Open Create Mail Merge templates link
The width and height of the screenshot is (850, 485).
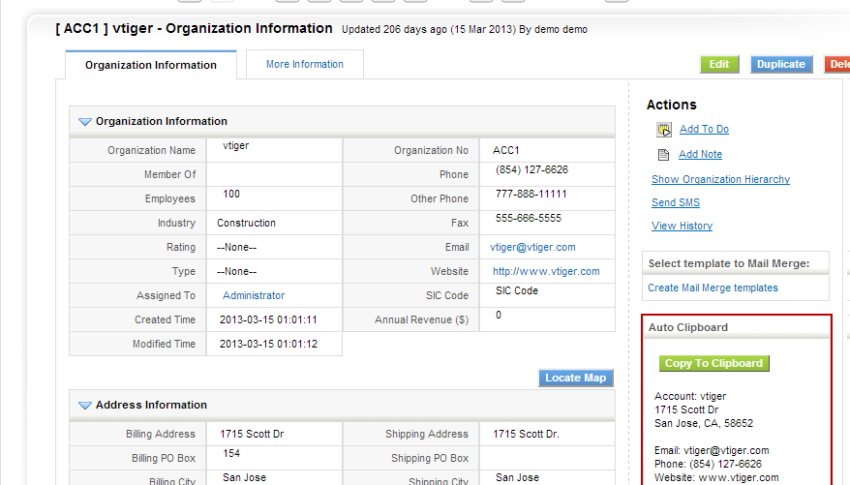click(713, 288)
